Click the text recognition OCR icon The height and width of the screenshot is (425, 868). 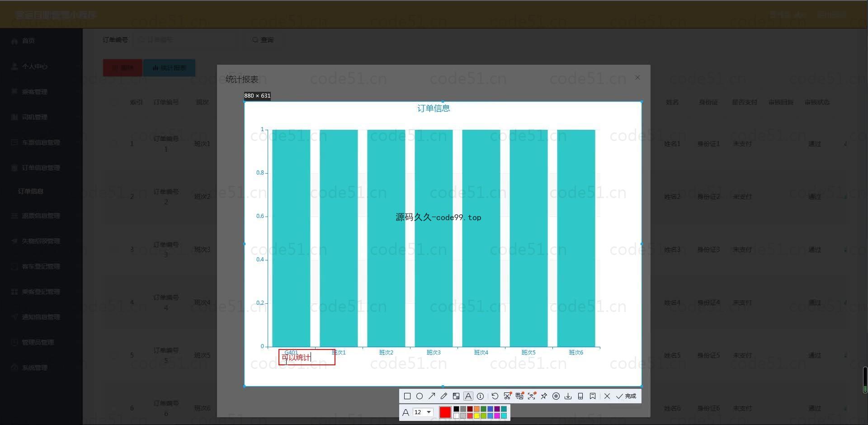click(532, 396)
